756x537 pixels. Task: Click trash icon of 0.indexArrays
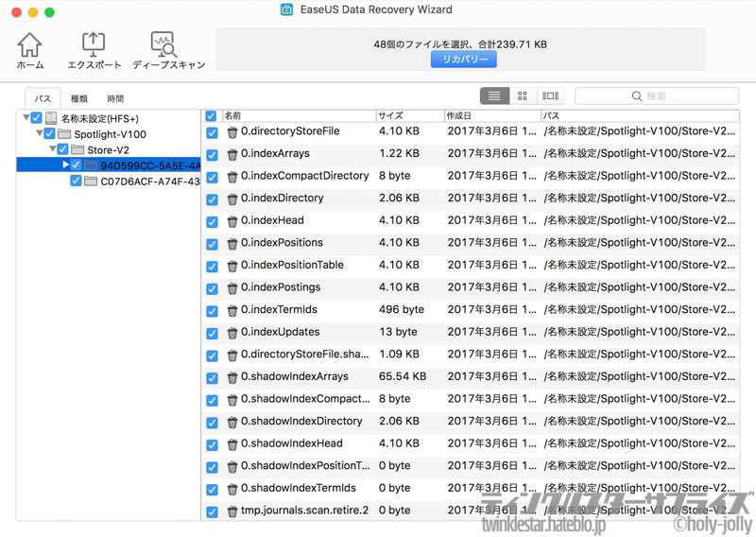point(232,154)
